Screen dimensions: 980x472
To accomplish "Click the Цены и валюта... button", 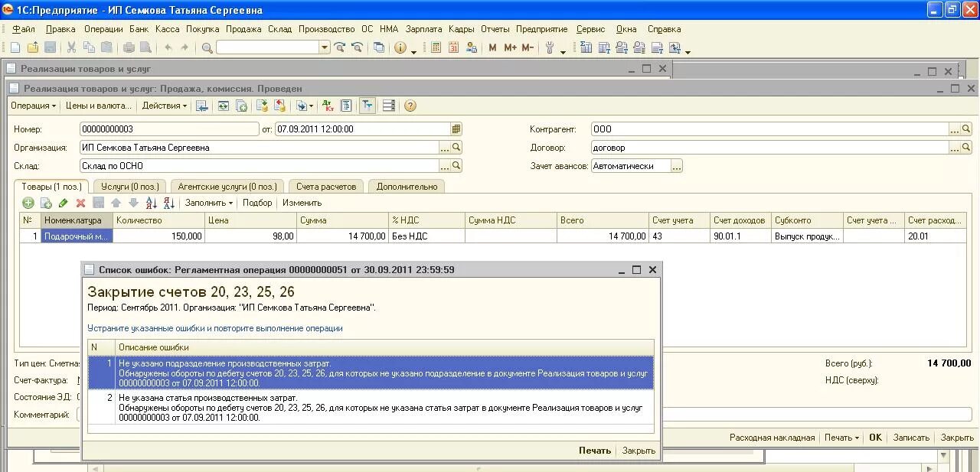I will [99, 106].
